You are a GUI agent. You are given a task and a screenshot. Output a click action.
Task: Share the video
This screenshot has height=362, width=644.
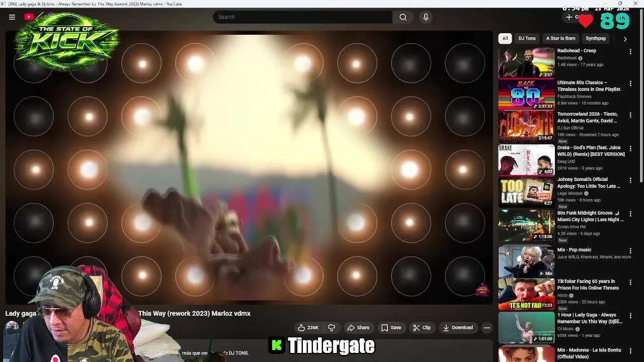tap(358, 328)
